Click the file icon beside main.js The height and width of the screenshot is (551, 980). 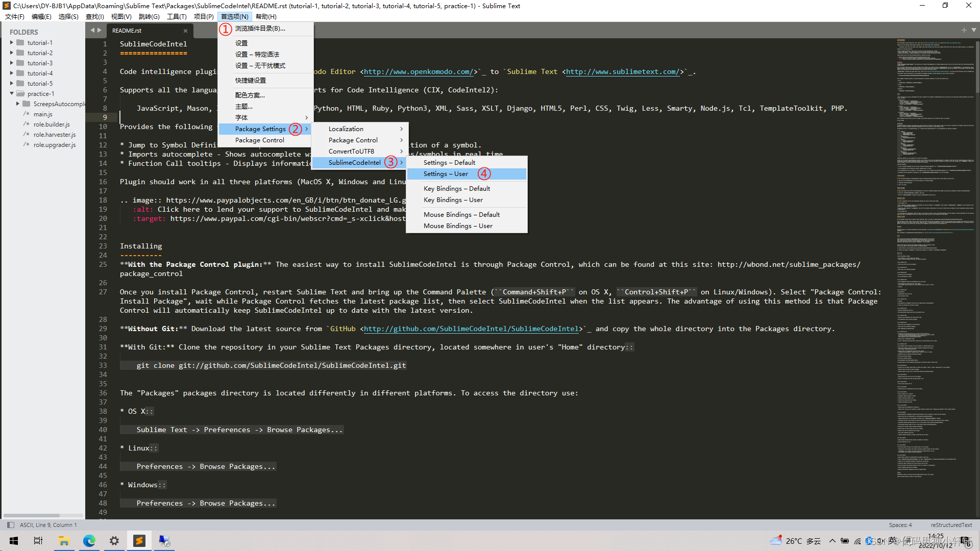(x=26, y=114)
